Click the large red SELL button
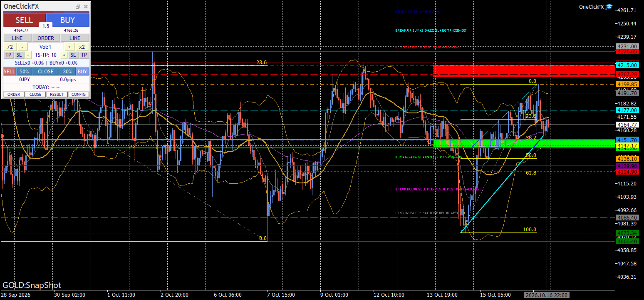This screenshot has height=300, width=644. pos(24,20)
